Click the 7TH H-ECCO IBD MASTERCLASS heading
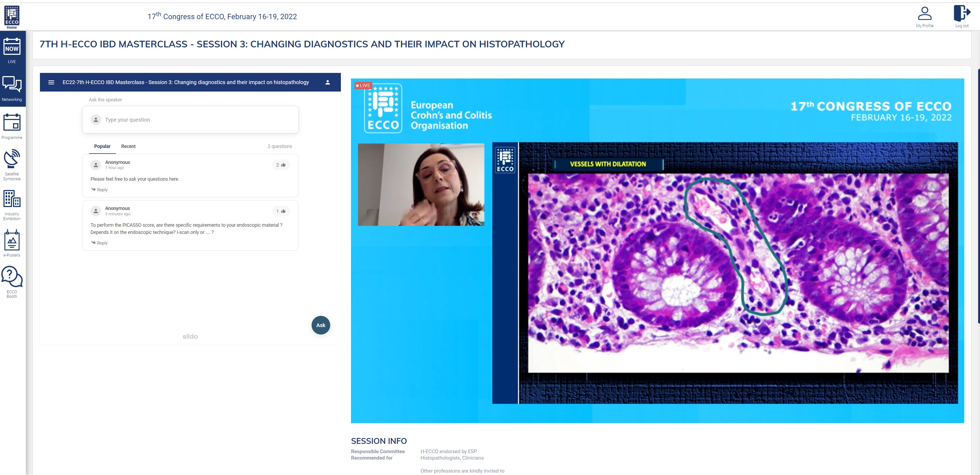 (302, 44)
